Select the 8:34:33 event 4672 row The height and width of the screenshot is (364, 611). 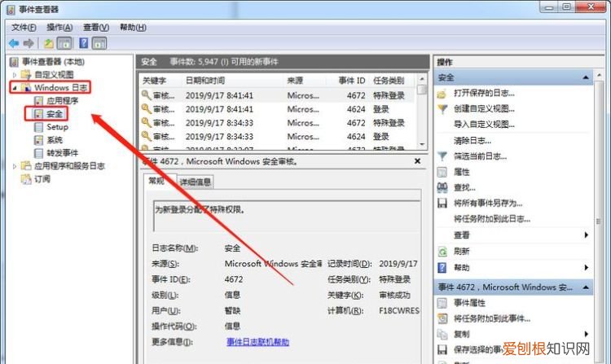[278, 123]
